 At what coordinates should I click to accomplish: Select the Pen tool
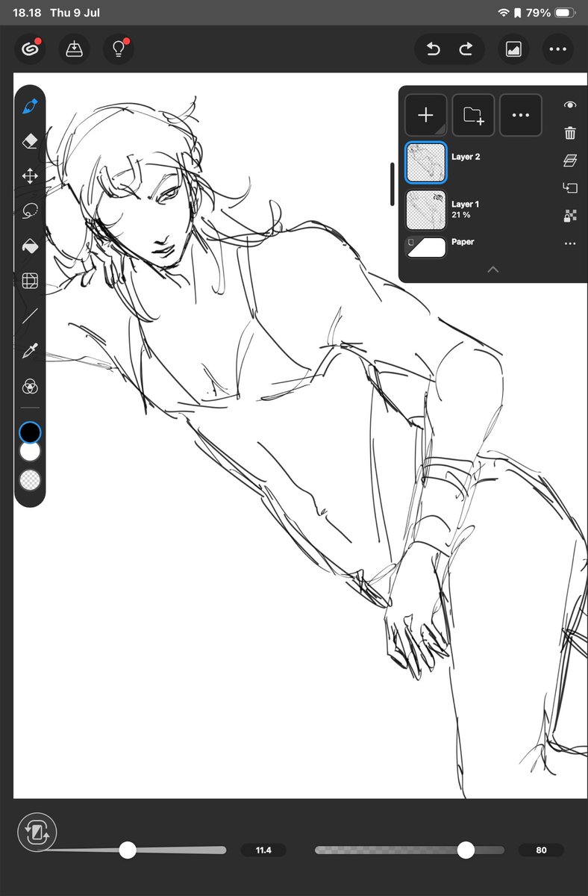point(30,106)
